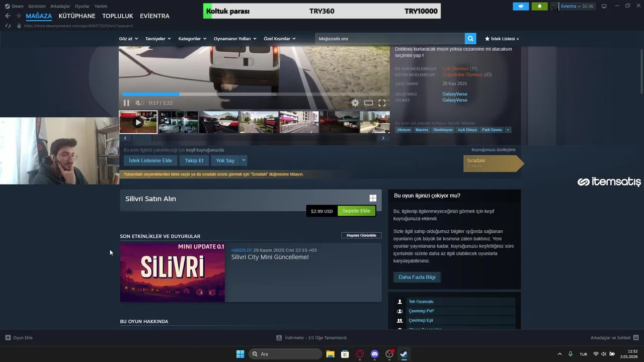
Task: Pause the game trailer video
Action: point(126,103)
